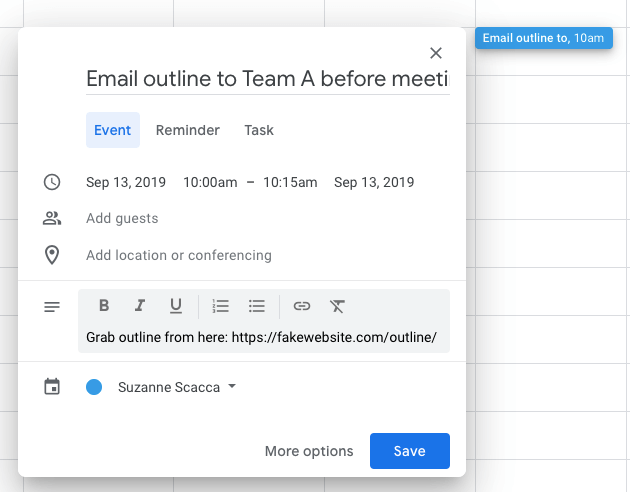This screenshot has height=492, width=630.
Task: Insert a numbered list in description
Action: (x=221, y=306)
